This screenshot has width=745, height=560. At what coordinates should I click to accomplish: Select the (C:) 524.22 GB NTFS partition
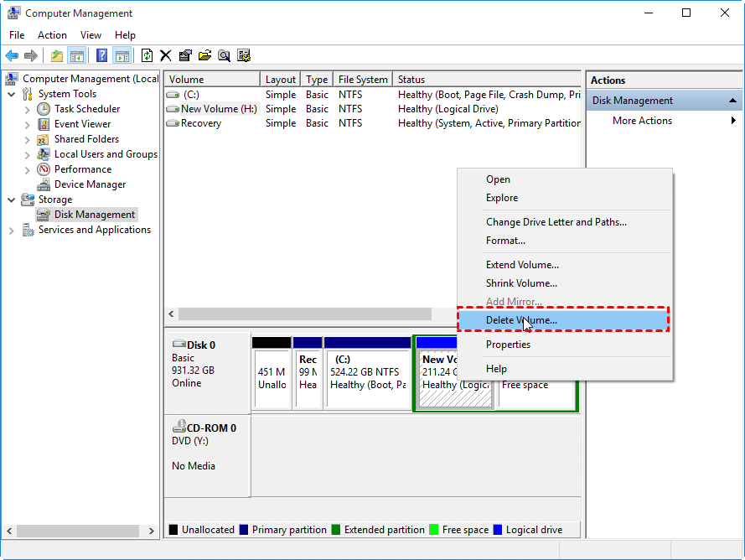pos(367,373)
